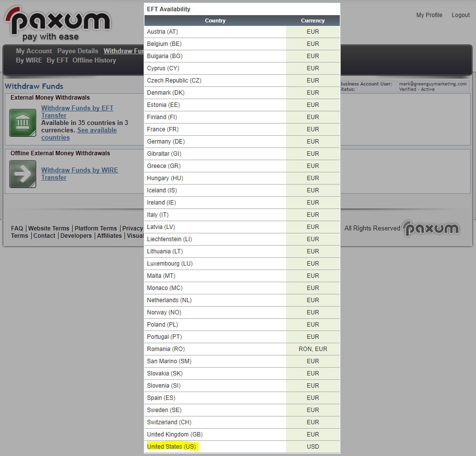Screen dimensions: 476x456
Task: Open My Profile link
Action: pos(429,15)
